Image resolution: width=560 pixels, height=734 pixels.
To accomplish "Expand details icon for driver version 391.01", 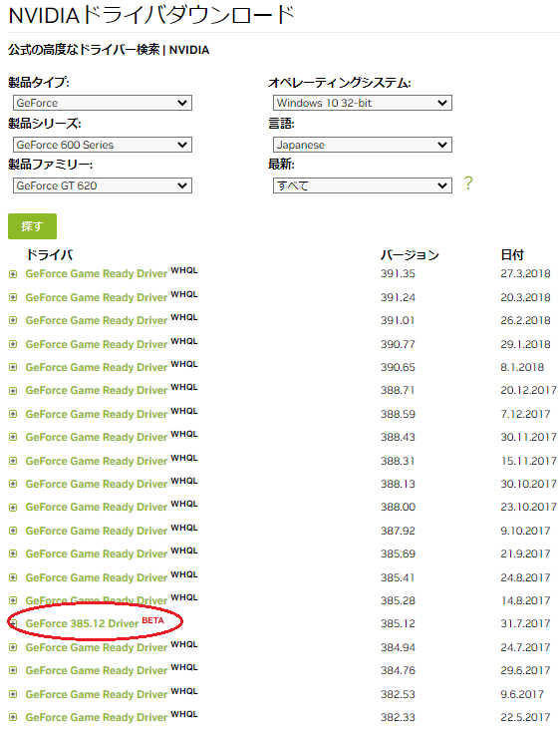I will [x=13, y=321].
